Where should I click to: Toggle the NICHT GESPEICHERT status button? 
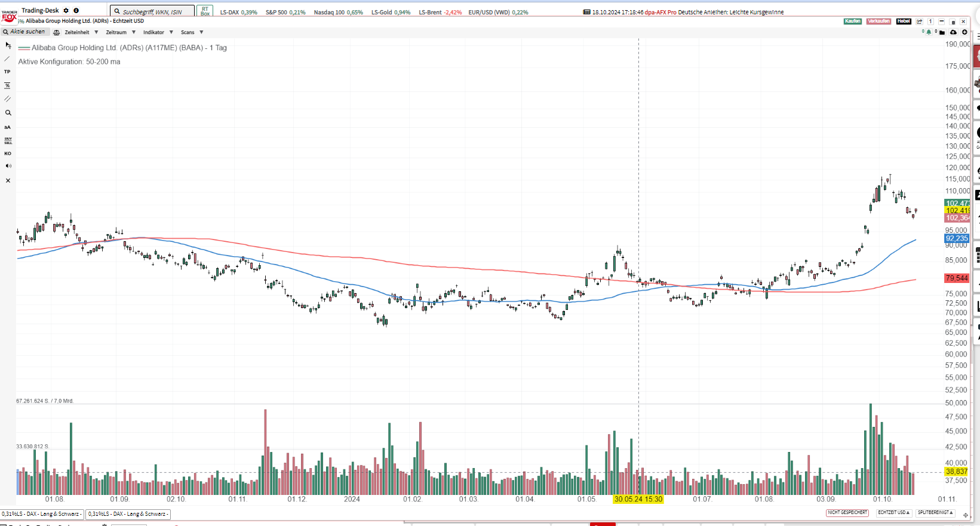point(847,513)
